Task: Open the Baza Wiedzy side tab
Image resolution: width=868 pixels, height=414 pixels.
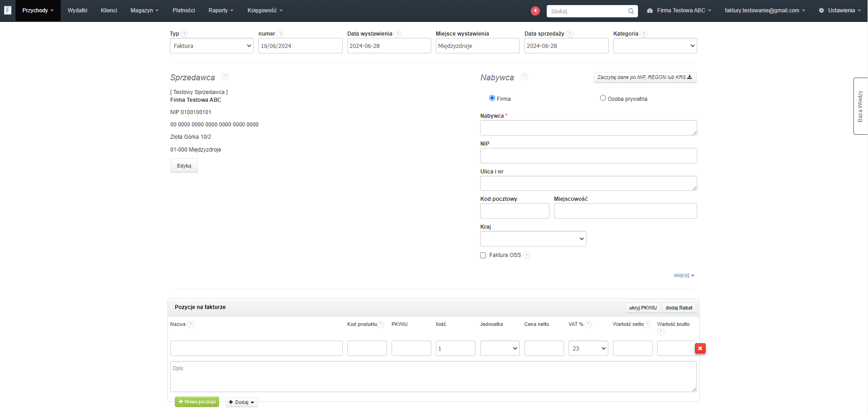Action: click(860, 106)
